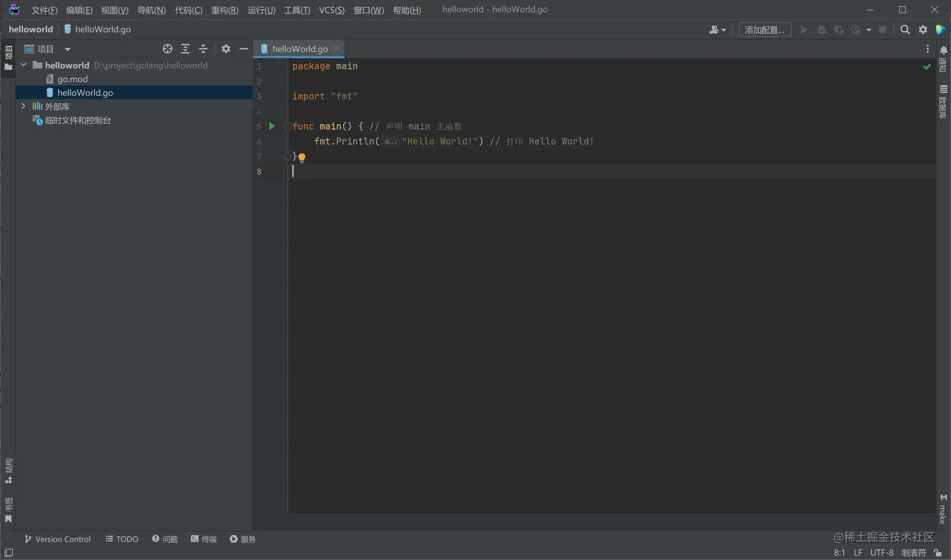Click the expand all icon in project panel
Viewport: 951px width, 560px height.
click(x=185, y=48)
